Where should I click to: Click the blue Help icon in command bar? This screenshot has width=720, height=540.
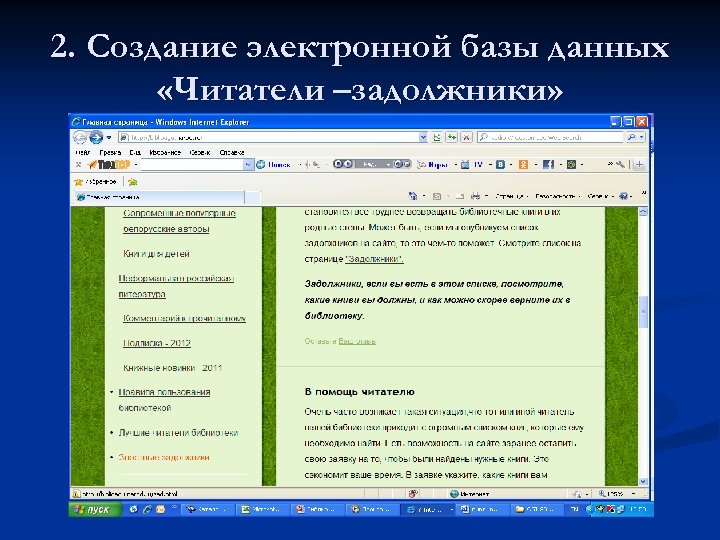624,196
